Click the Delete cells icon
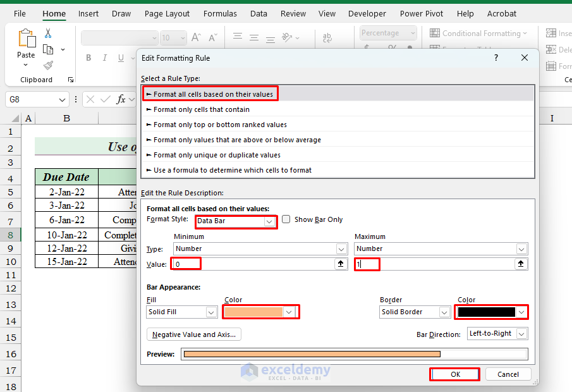 551,49
